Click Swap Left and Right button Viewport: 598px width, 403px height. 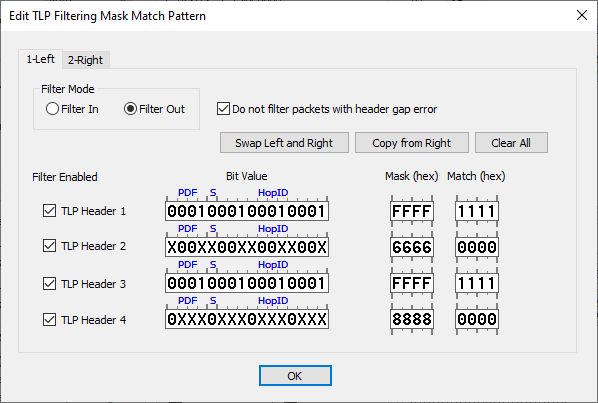284,143
